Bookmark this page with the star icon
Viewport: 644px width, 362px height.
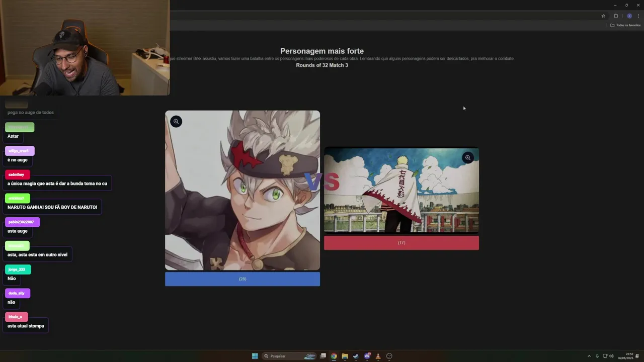pos(603,16)
